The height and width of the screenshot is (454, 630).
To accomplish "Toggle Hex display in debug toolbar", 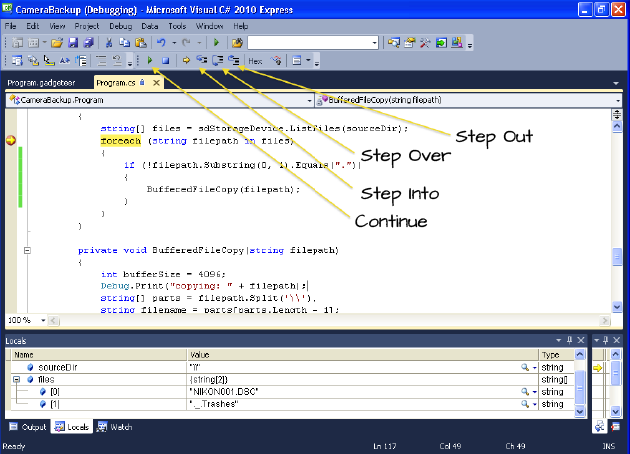I will 255,61.
